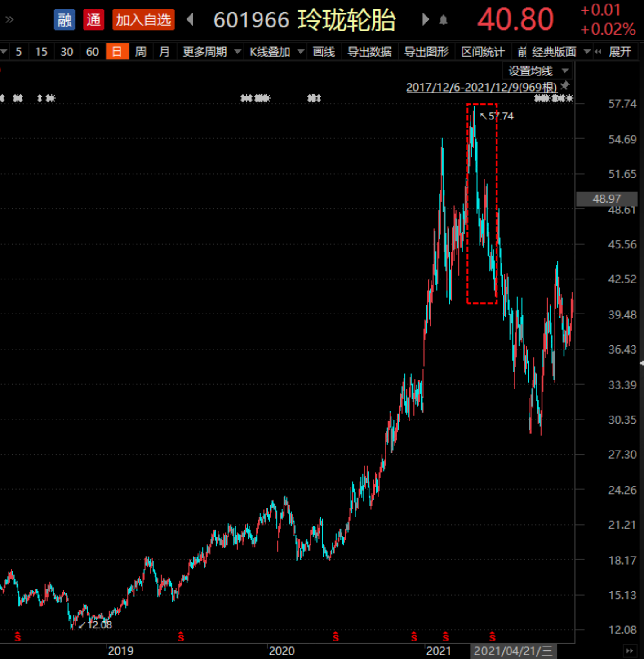The height and width of the screenshot is (659, 644).
Task: Click the red 通 Stock Connect icon
Action: pos(93,20)
